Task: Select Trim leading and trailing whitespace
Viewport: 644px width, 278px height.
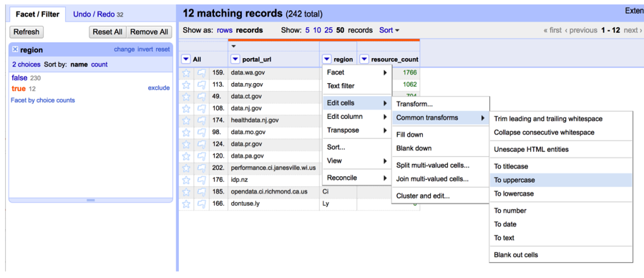Action: coord(561,119)
